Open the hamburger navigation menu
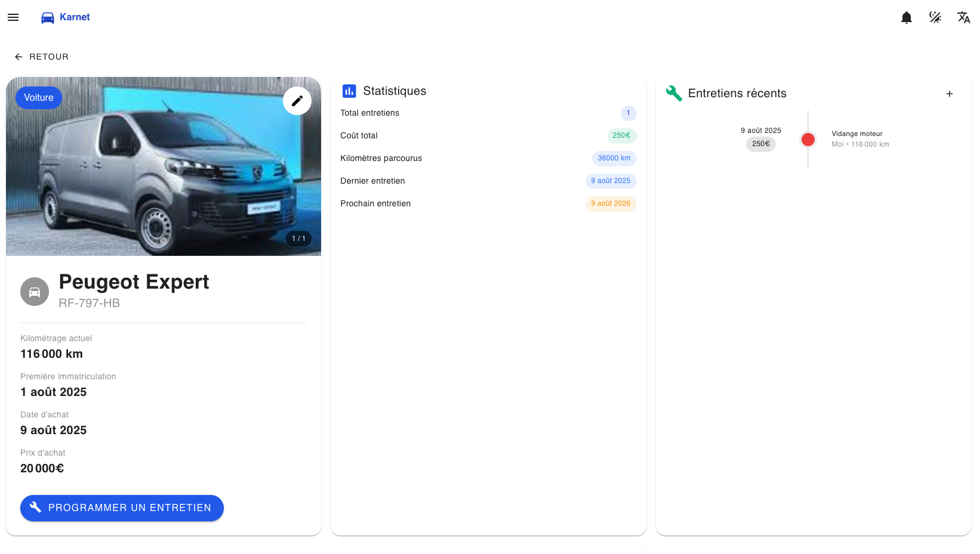This screenshot has width=980, height=554. pyautogui.click(x=13, y=17)
